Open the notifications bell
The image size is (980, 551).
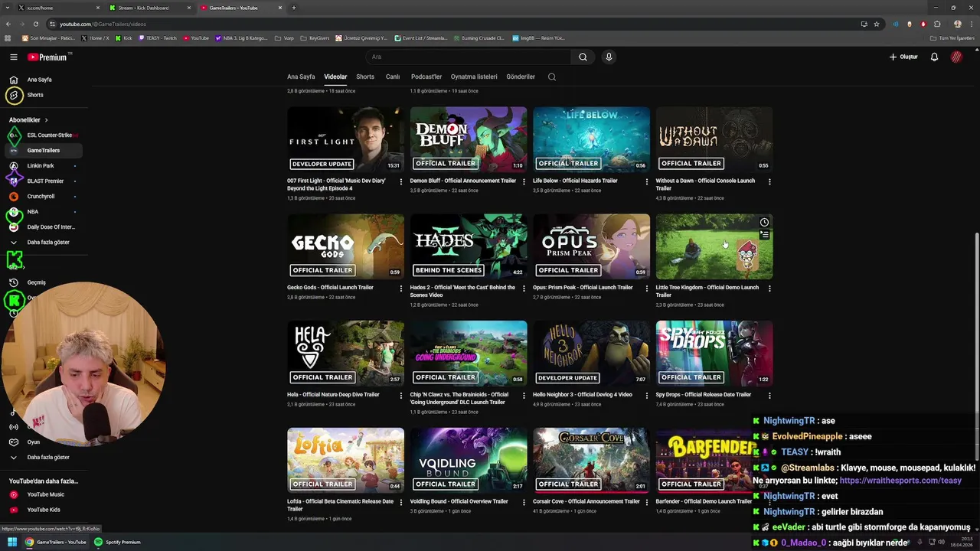tap(934, 57)
